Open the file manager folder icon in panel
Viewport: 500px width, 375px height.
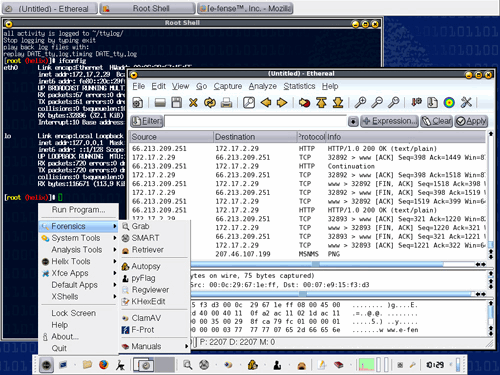[87, 365]
